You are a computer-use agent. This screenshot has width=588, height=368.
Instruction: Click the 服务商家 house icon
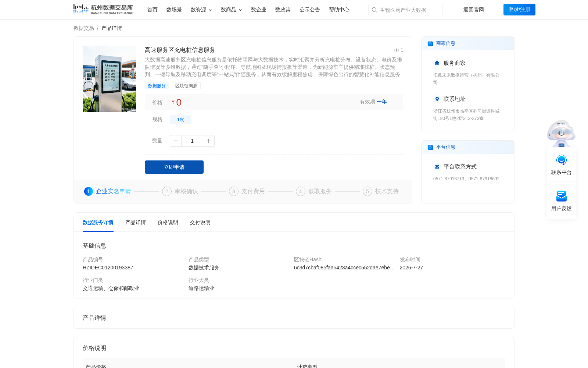[437, 63]
